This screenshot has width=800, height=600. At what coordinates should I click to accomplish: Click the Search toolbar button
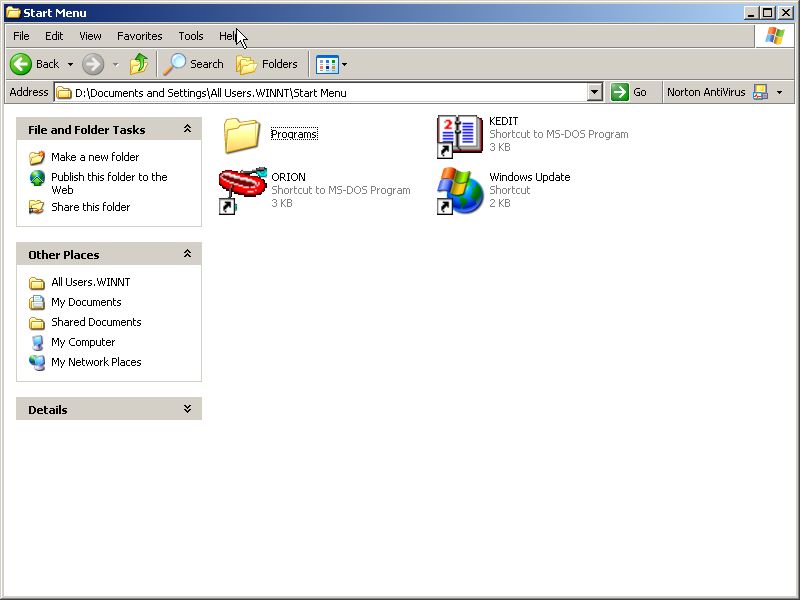pyautogui.click(x=194, y=64)
